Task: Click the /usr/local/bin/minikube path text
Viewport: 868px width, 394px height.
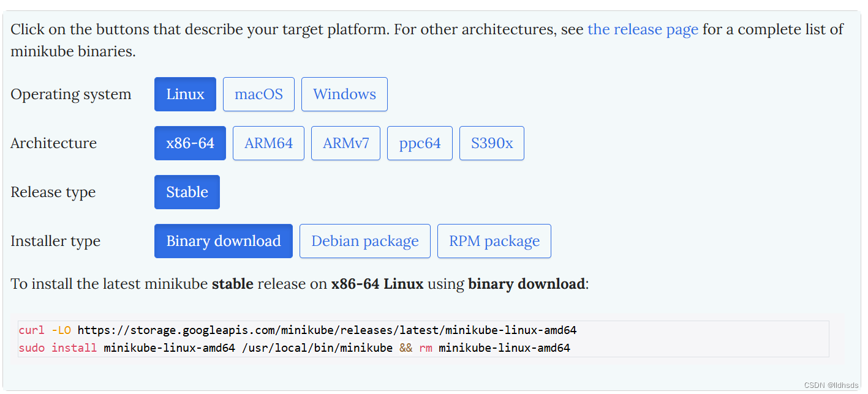Action: click(317, 348)
